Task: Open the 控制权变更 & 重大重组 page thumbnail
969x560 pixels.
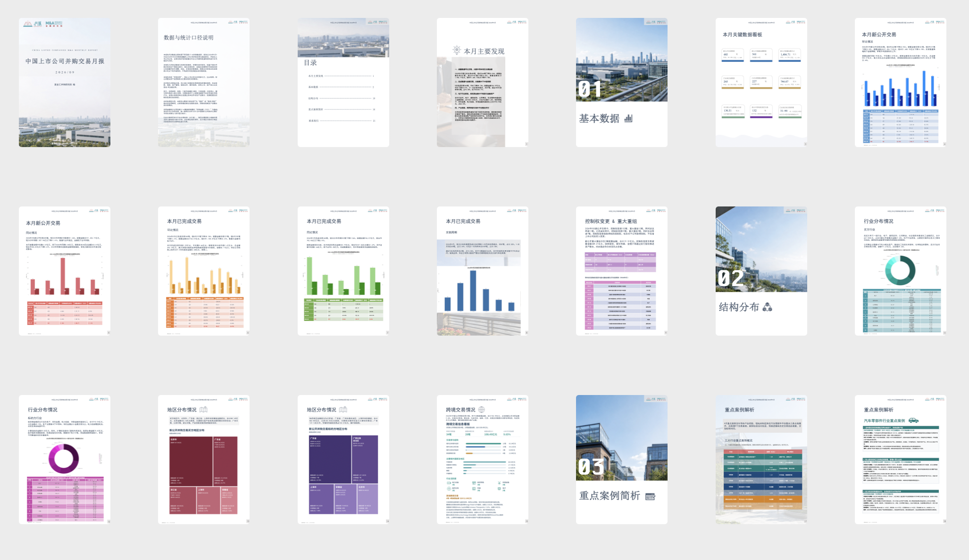Action: click(x=622, y=271)
